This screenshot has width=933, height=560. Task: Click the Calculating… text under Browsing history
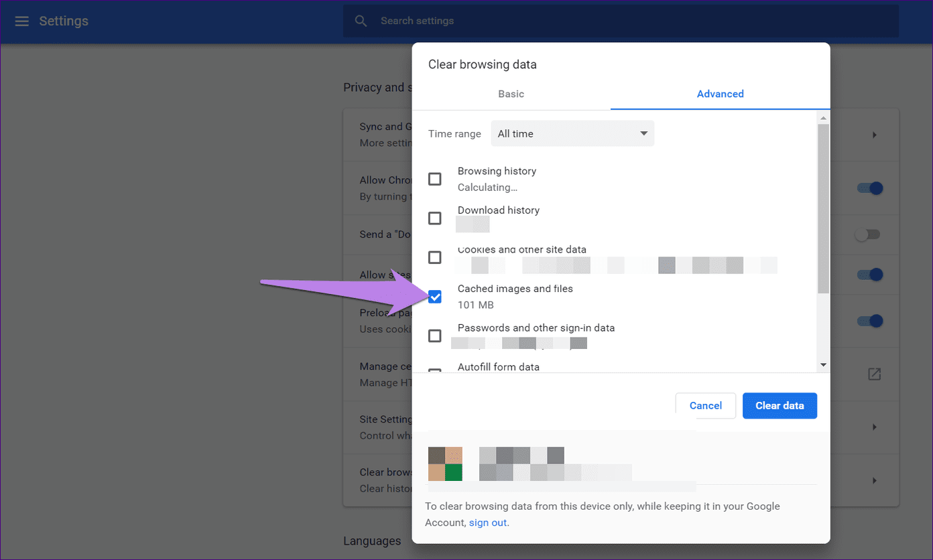pyautogui.click(x=487, y=188)
